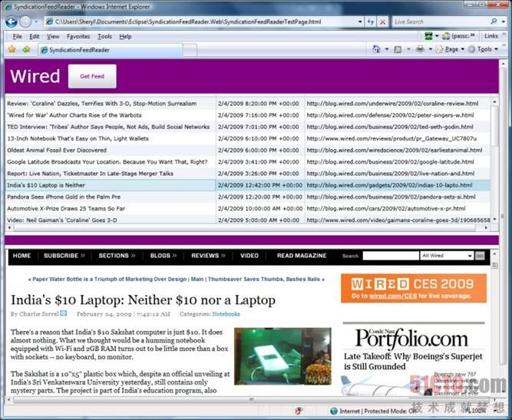Click the Favorites Center star icon
The image size is (512, 420).
point(12,49)
